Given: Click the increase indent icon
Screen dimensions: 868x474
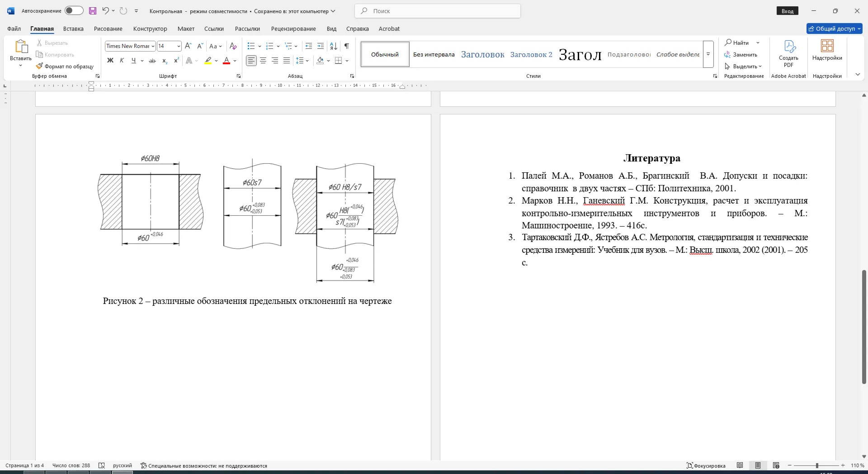Looking at the screenshot, I should 321,46.
